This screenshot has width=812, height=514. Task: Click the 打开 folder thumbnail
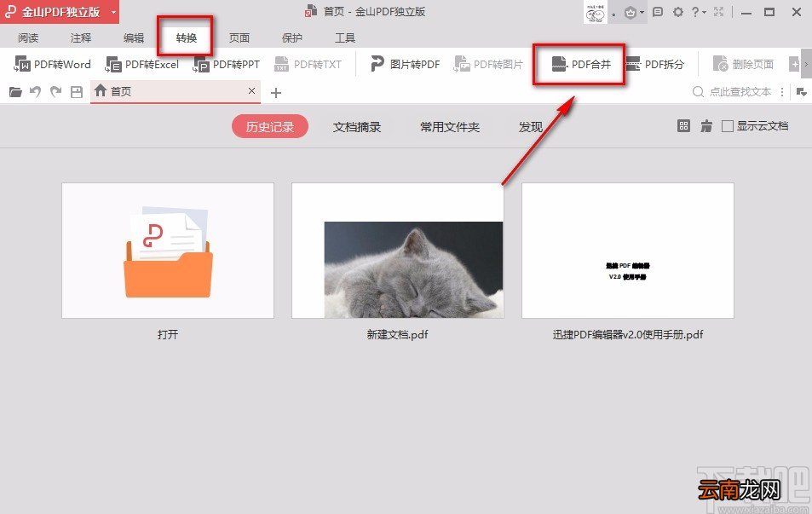click(168, 251)
